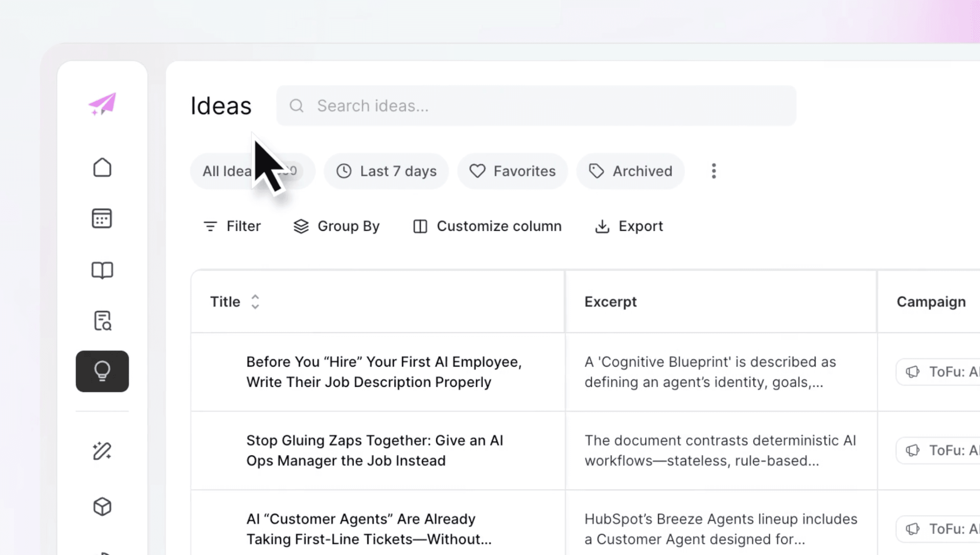Toggle the Archived filter chip

(x=630, y=171)
